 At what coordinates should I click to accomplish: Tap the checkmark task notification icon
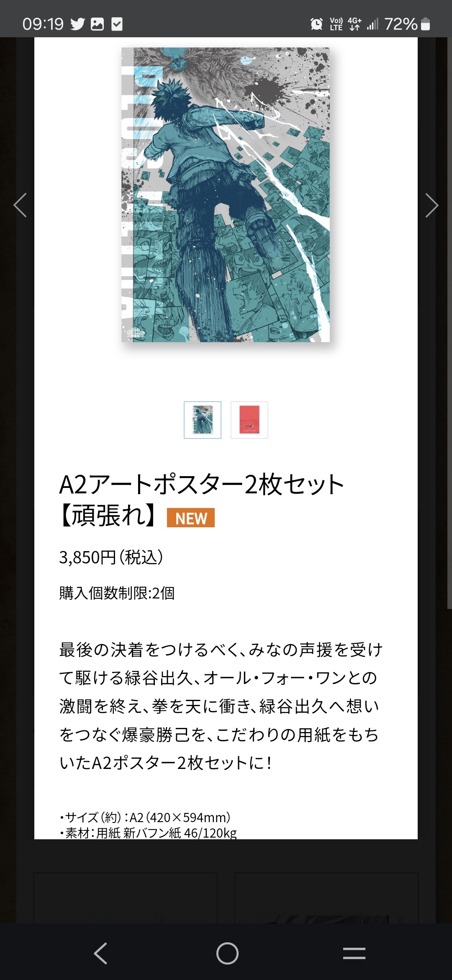click(x=117, y=24)
